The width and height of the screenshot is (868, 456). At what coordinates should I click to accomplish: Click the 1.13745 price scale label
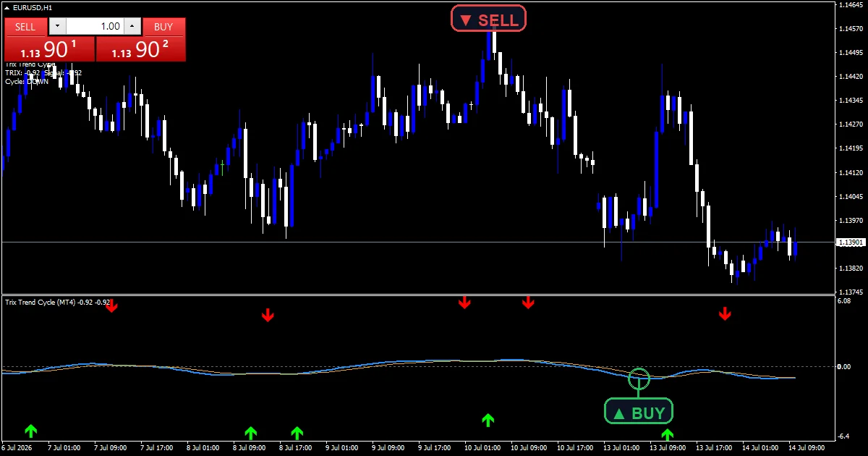(x=851, y=292)
